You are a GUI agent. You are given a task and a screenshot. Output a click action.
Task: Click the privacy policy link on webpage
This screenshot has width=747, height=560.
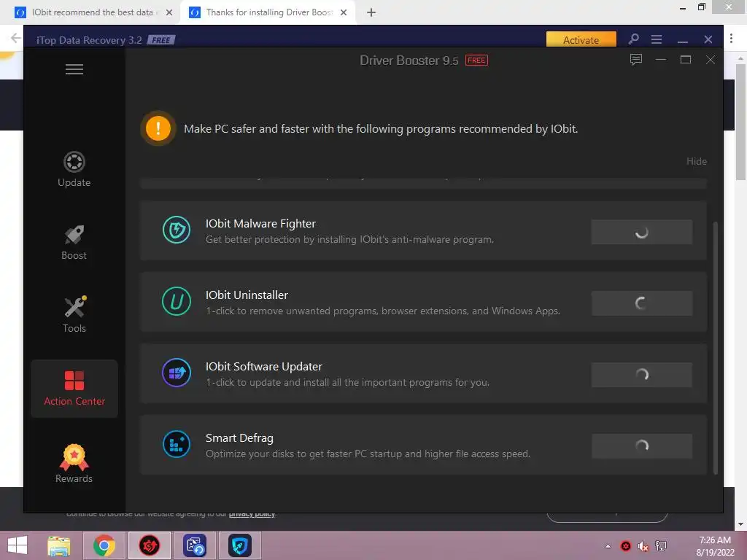tap(252, 514)
